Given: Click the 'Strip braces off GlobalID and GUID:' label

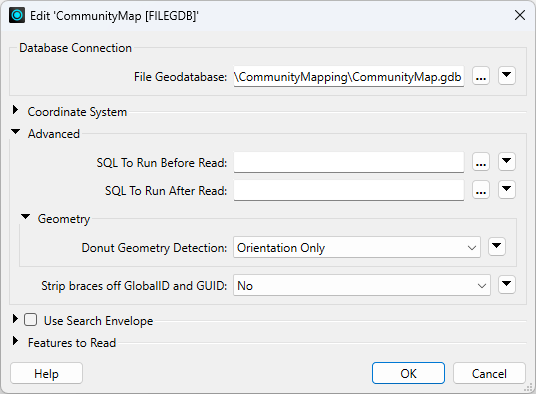Looking at the screenshot, I should [x=134, y=286].
